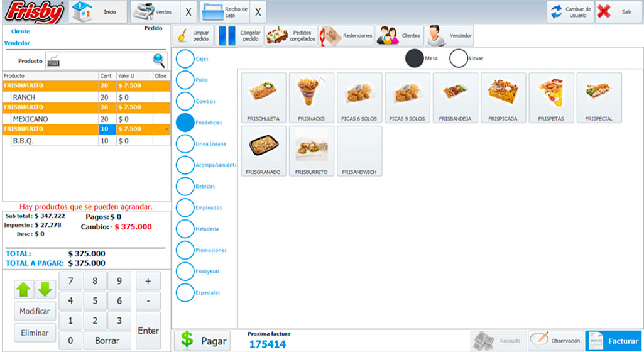644x352 pixels.
Task: Select the RANCH order row
Action: point(86,97)
